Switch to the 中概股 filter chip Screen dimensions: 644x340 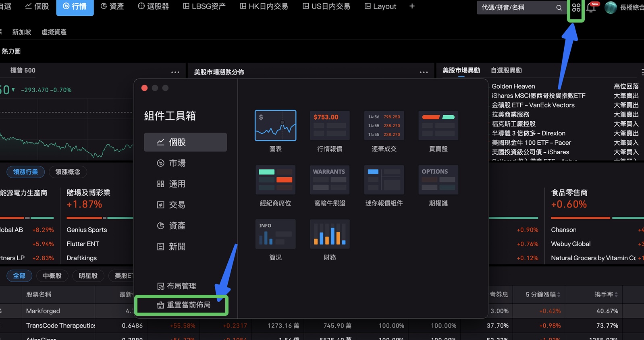52,276
